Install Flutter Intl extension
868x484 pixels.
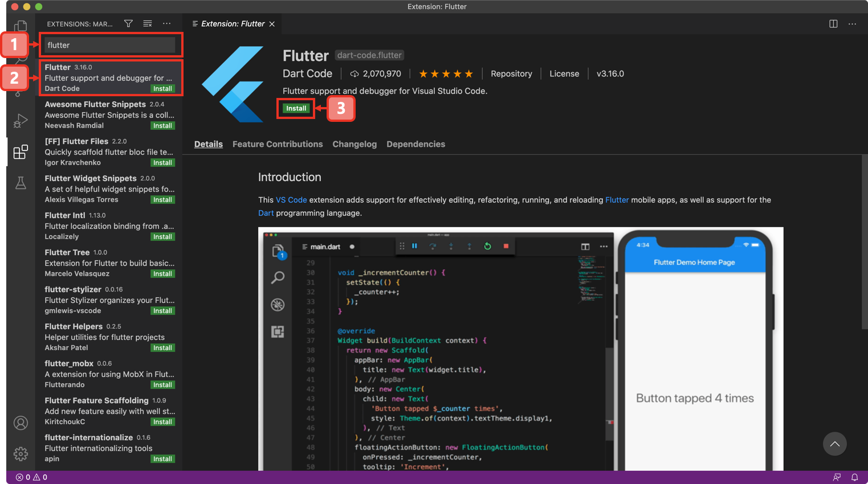click(162, 236)
